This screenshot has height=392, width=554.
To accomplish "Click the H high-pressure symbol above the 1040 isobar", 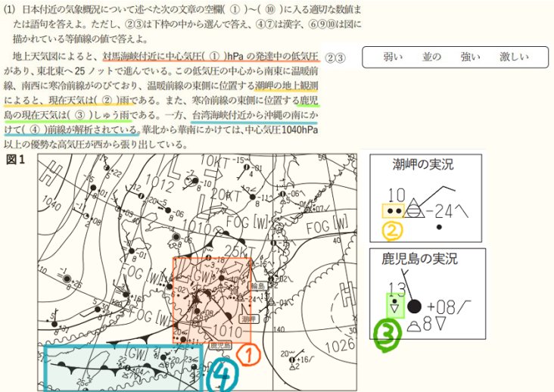I will coord(52,172).
